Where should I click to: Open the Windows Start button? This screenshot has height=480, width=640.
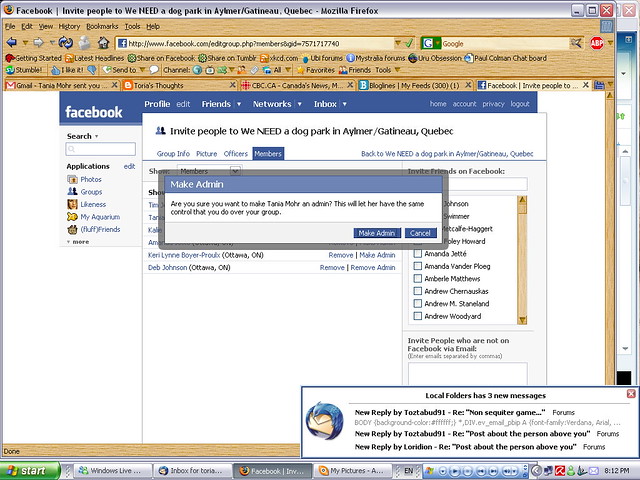pos(30,471)
